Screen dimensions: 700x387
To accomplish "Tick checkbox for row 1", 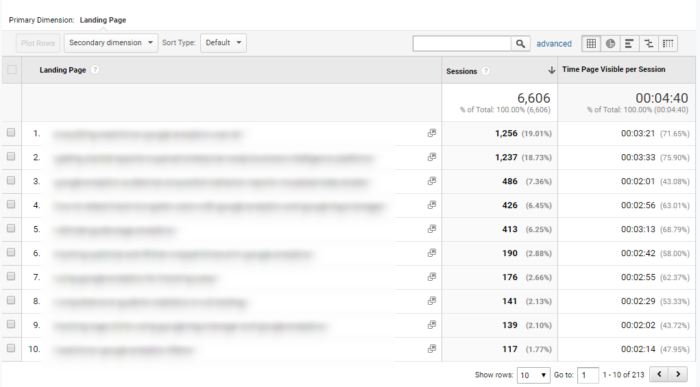I will tap(11, 133).
